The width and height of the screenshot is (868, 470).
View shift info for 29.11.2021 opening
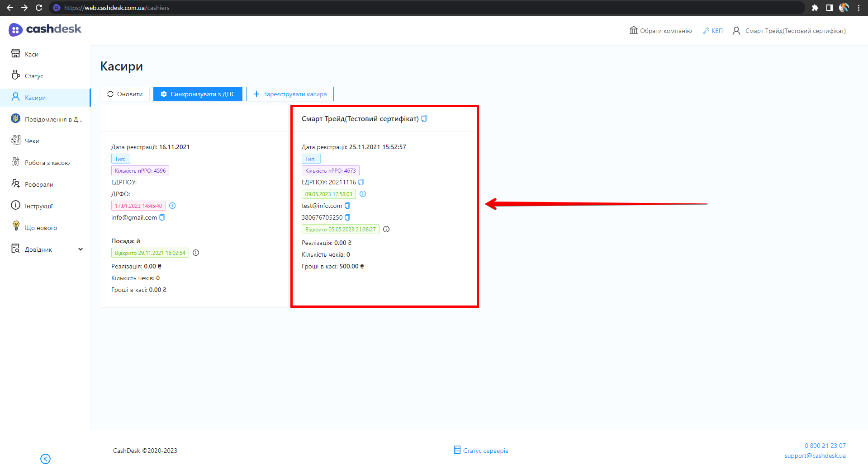(x=196, y=253)
